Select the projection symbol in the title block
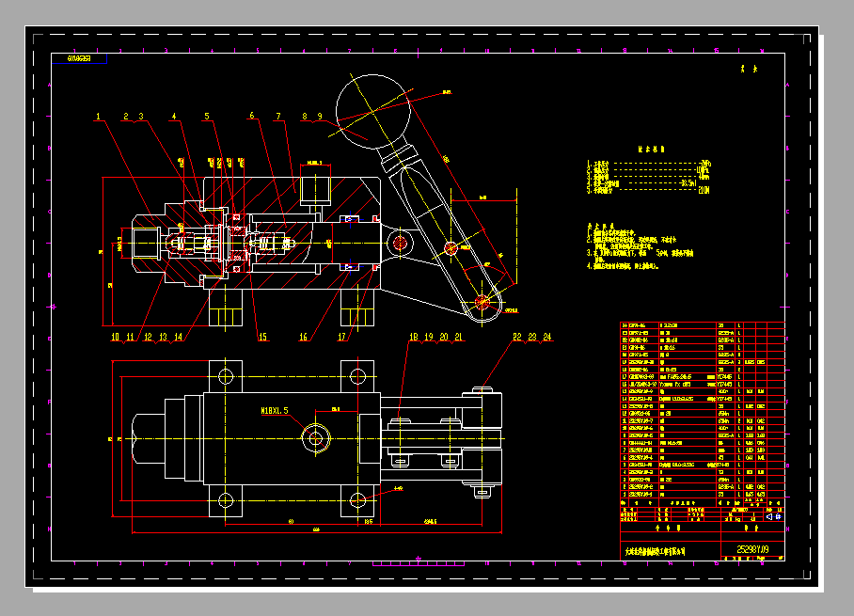Image resolution: width=854 pixels, height=616 pixels. [x=773, y=516]
